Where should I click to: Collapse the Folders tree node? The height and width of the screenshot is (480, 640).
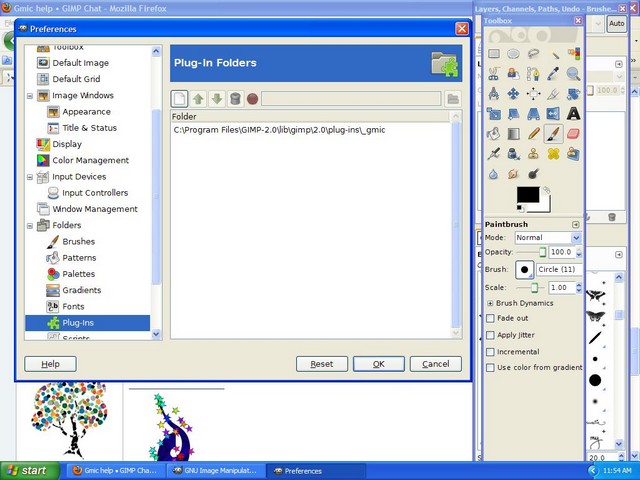tap(30, 226)
